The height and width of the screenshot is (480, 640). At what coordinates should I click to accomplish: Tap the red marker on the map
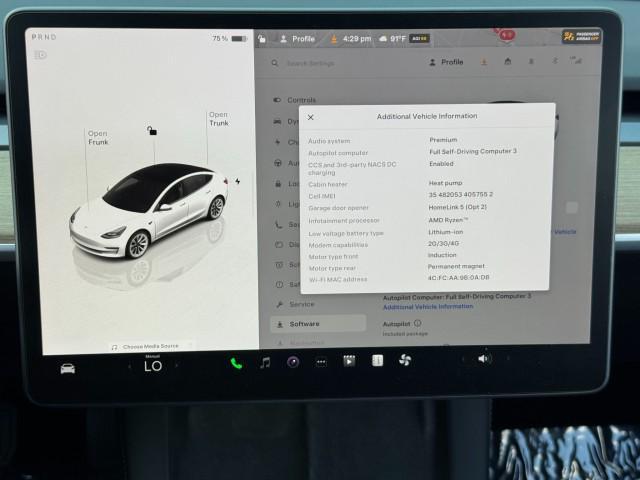click(x=507, y=36)
